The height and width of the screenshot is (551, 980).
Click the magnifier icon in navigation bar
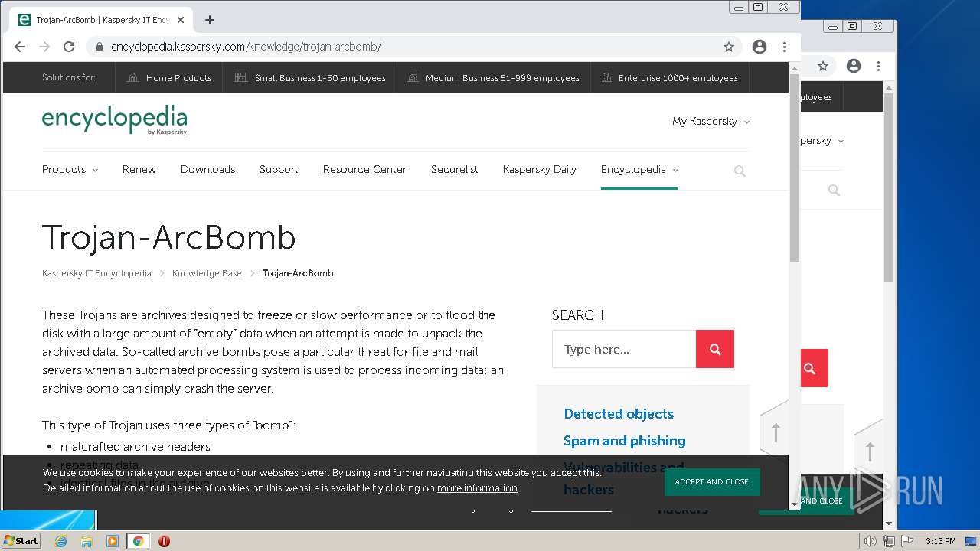point(740,171)
